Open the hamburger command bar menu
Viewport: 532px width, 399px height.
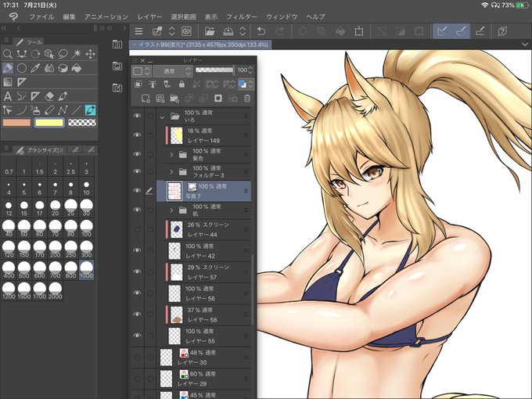coord(138,31)
